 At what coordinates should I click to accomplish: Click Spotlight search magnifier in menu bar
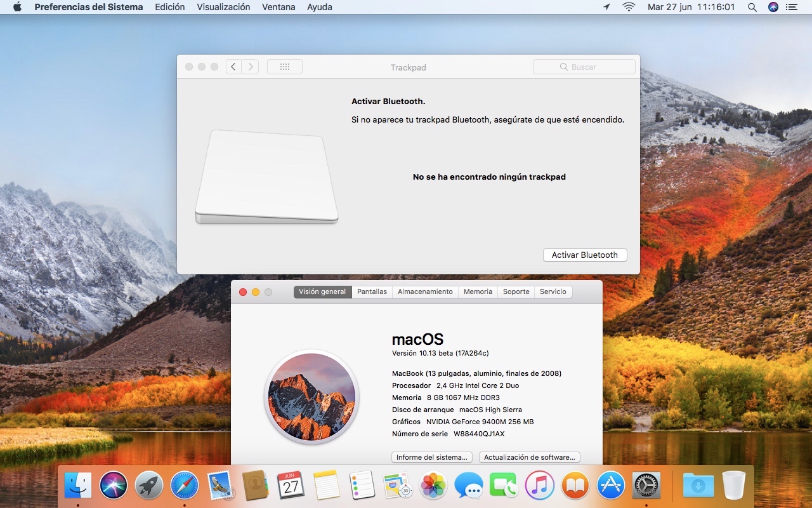click(x=752, y=7)
